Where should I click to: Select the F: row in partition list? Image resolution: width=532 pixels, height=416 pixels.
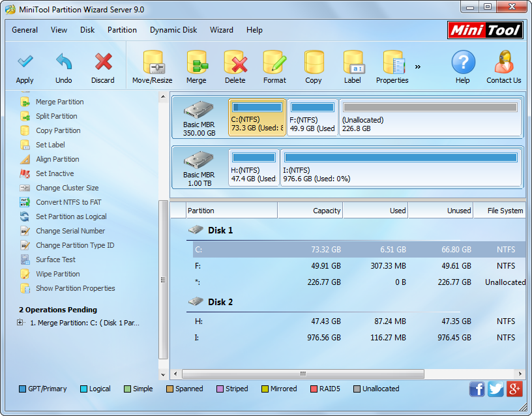tap(359, 265)
